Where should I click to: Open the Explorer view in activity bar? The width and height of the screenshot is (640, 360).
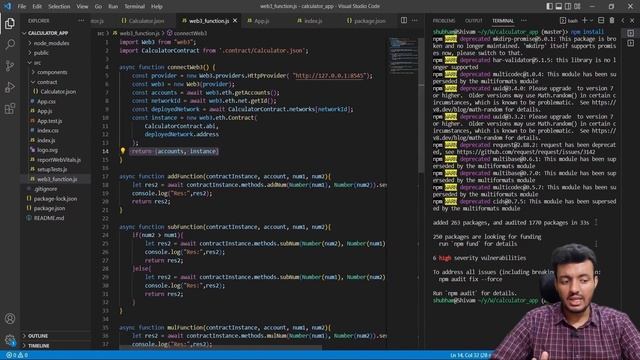point(10,23)
